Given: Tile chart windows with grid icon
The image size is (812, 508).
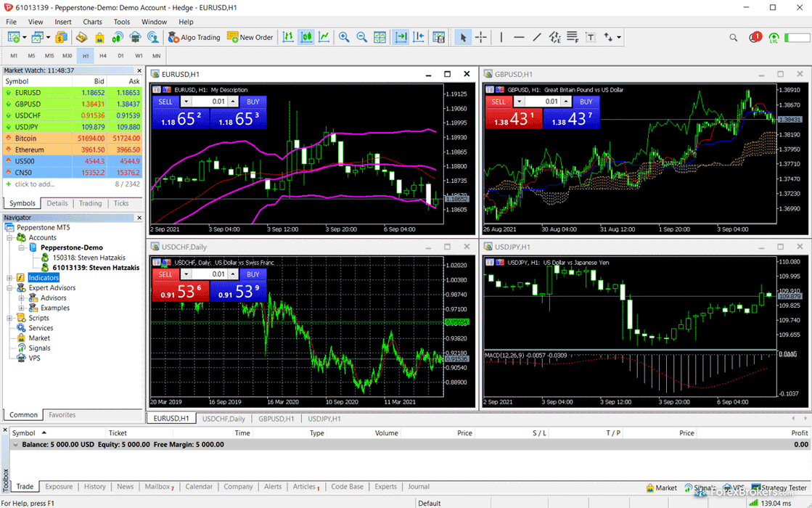Looking at the screenshot, I should 380,37.
